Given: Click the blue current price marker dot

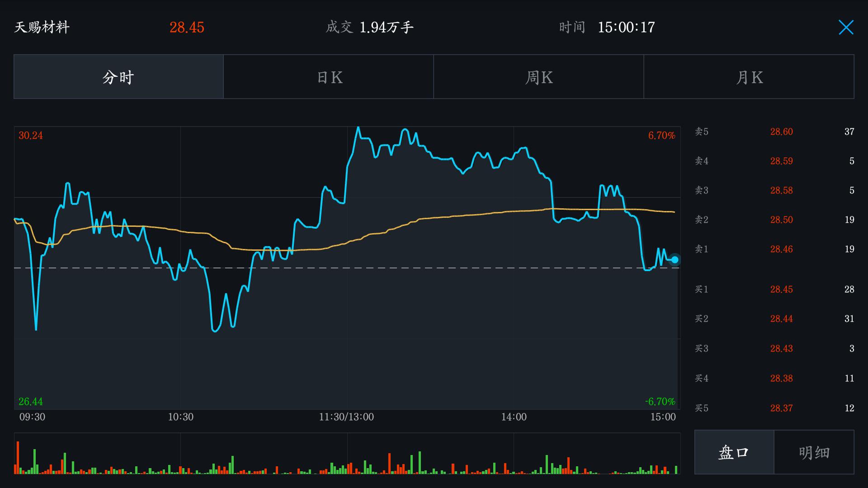Looking at the screenshot, I should (674, 260).
